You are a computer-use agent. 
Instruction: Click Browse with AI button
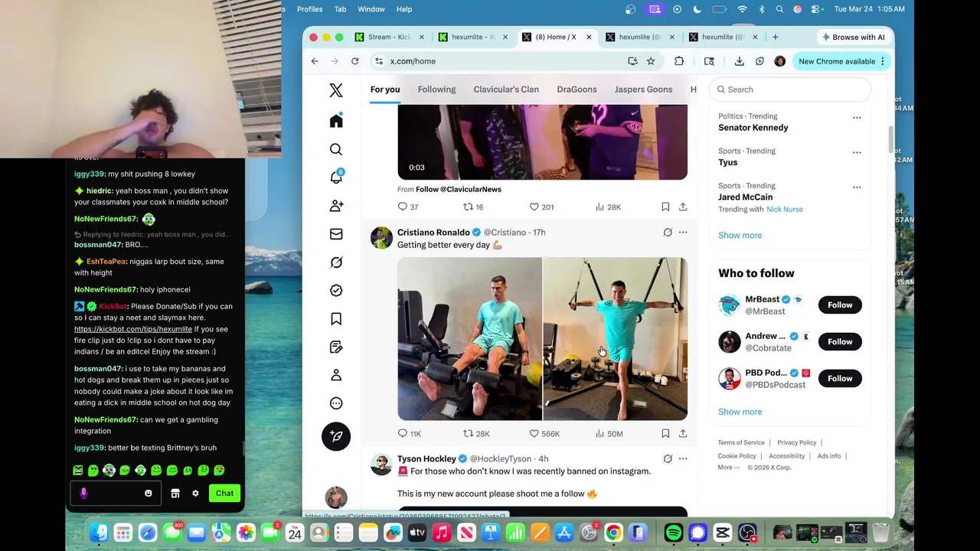pos(853,37)
